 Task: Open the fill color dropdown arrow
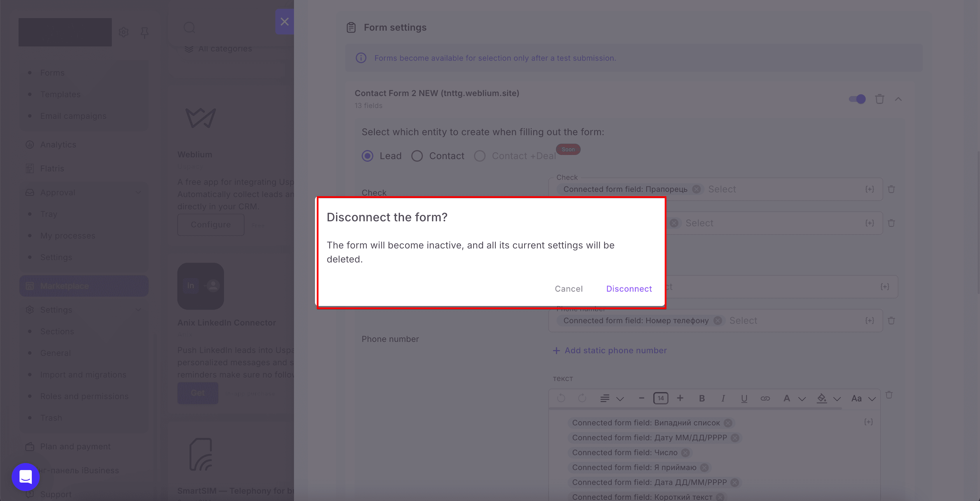point(837,399)
